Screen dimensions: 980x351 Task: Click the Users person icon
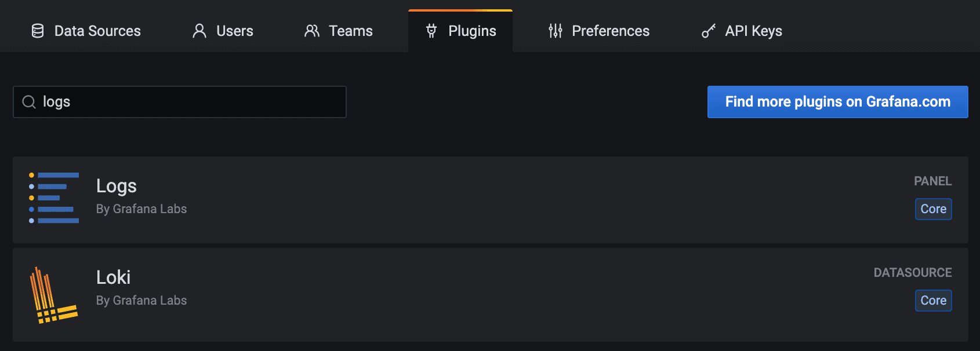pyautogui.click(x=199, y=31)
